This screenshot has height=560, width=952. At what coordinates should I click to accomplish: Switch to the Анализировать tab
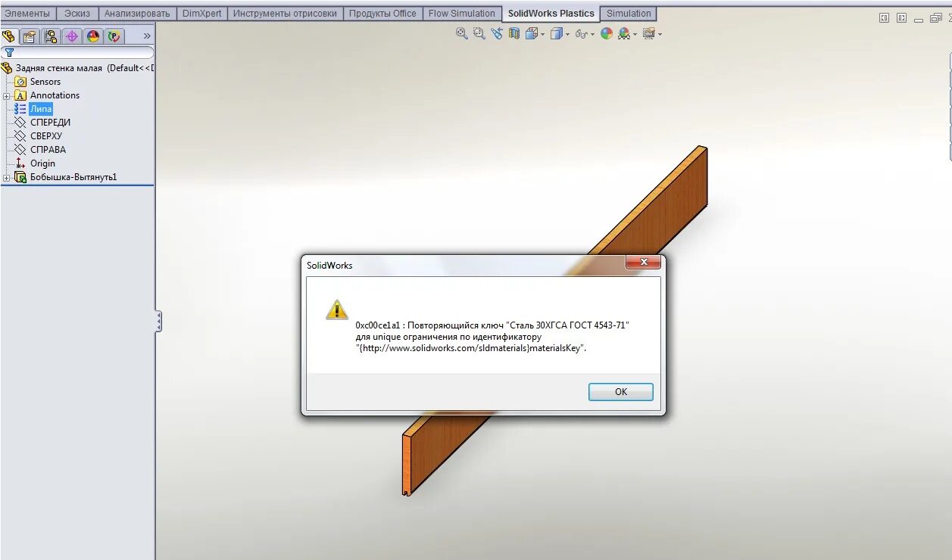point(137,14)
